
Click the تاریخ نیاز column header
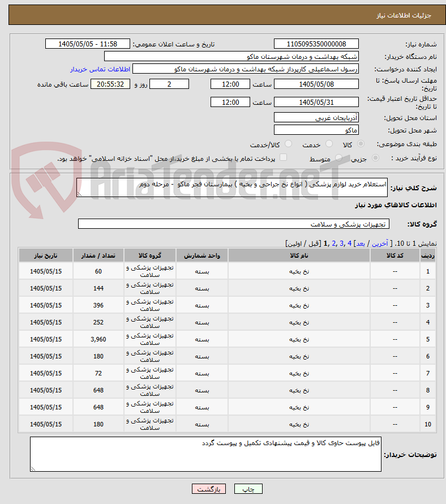pyautogui.click(x=46, y=255)
